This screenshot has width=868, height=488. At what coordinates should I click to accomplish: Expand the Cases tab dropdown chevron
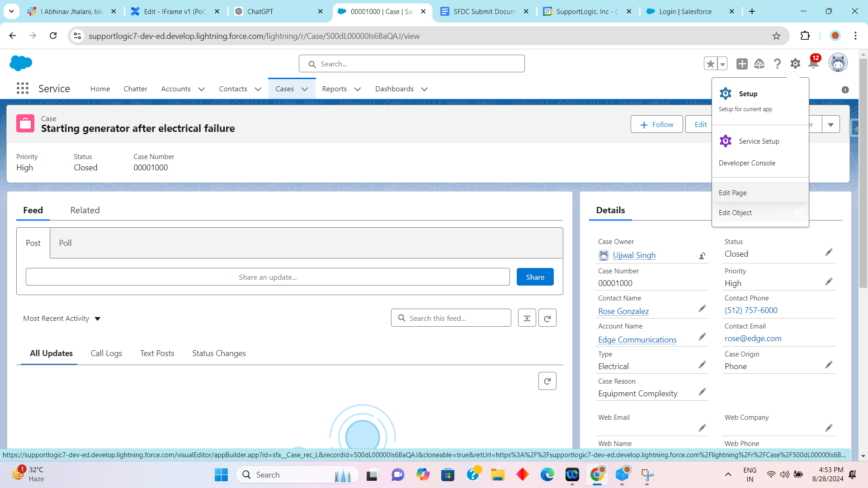(x=305, y=89)
